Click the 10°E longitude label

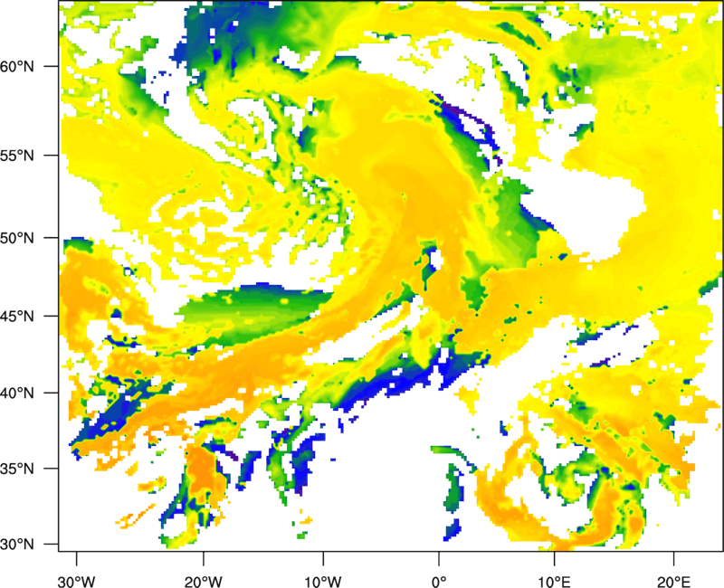(x=554, y=582)
